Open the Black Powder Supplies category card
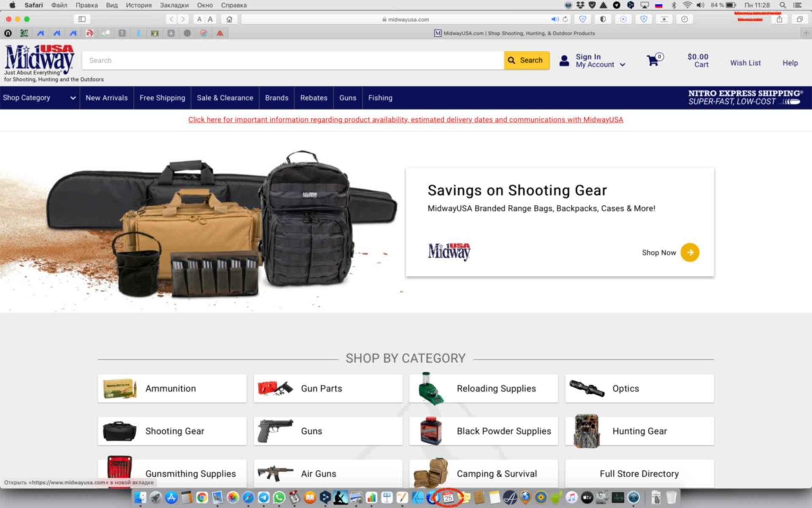The width and height of the screenshot is (812, 508). [483, 431]
